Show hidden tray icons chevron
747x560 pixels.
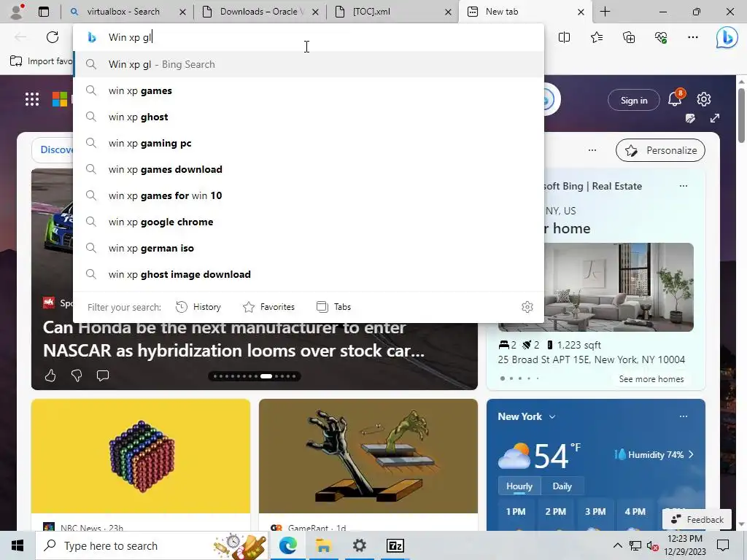(x=617, y=545)
